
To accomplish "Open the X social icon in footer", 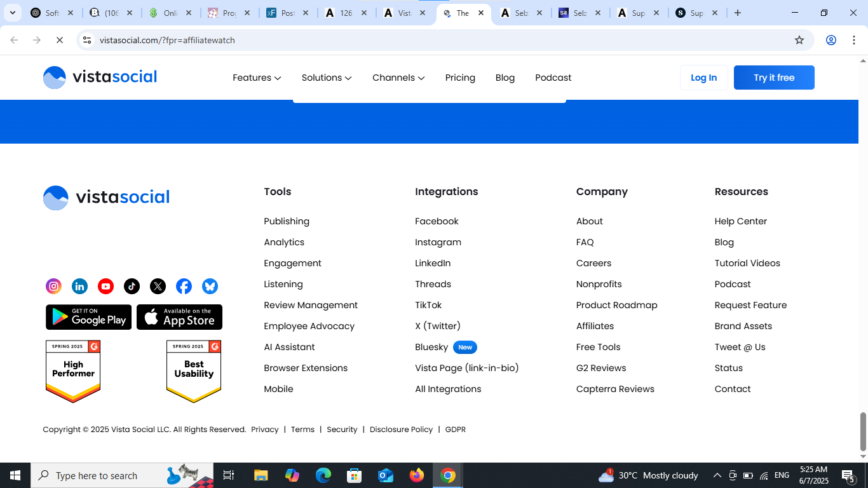I will coord(158,287).
